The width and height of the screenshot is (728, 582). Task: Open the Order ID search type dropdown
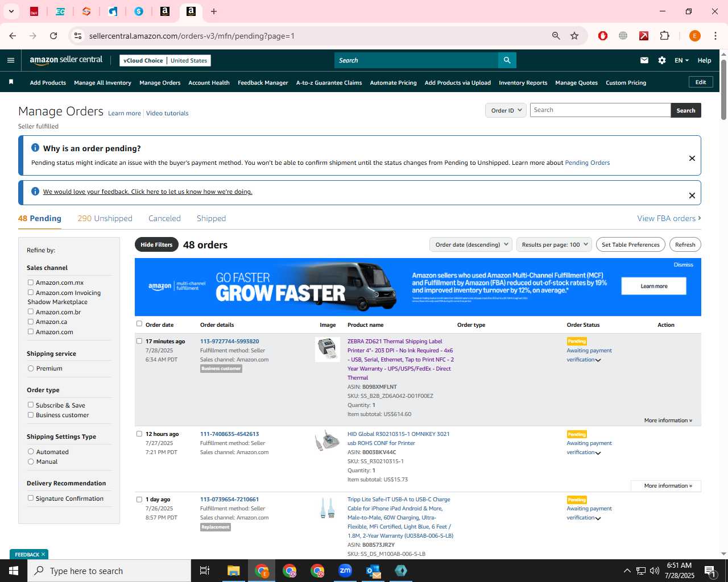click(506, 110)
